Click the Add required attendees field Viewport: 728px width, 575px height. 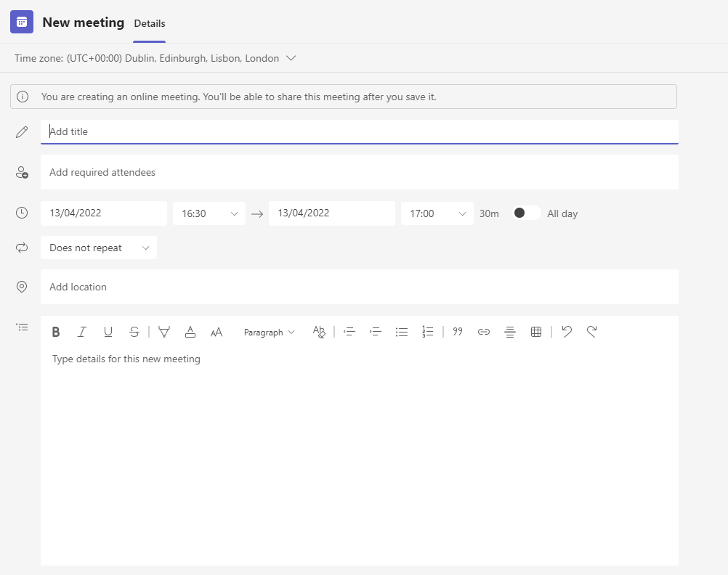[x=360, y=172]
